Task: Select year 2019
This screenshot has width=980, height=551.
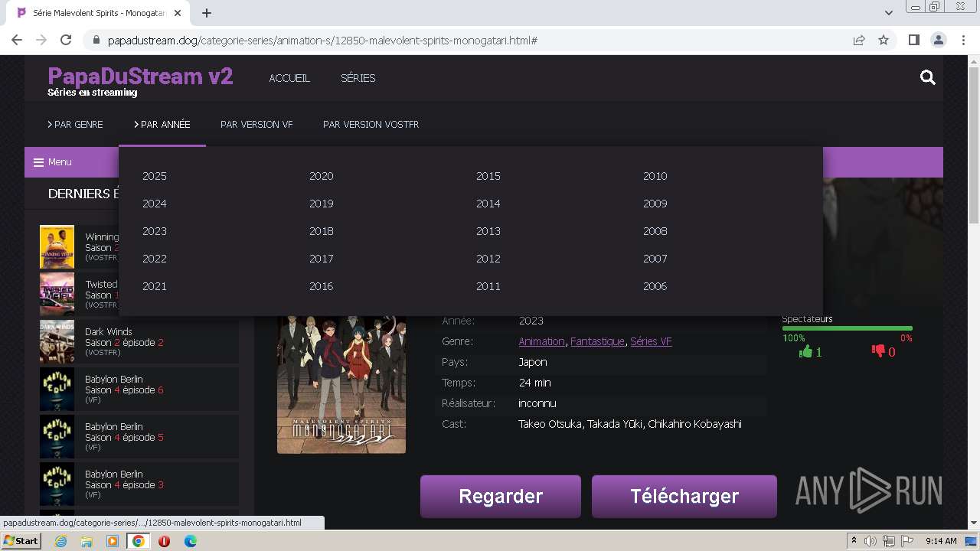Action: pos(321,204)
